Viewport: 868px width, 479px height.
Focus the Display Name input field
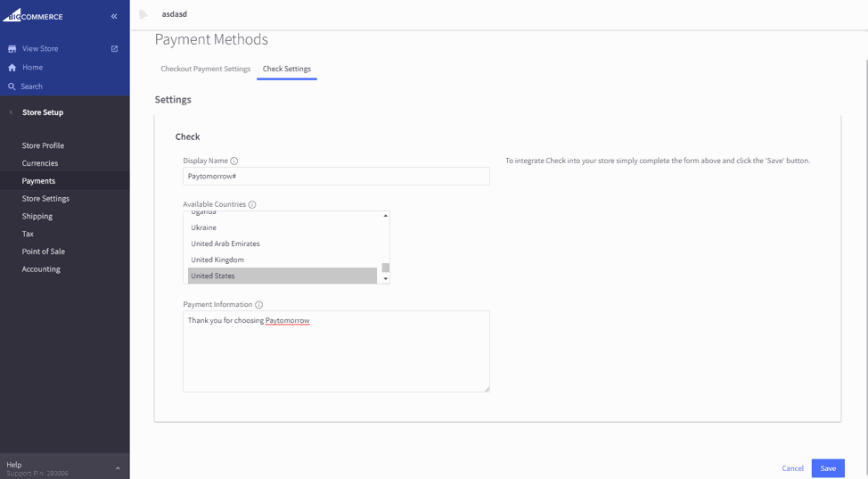click(x=336, y=177)
